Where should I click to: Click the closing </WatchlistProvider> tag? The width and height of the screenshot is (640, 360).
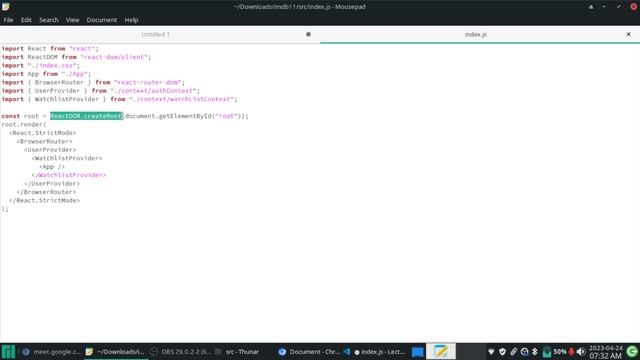click(69, 175)
